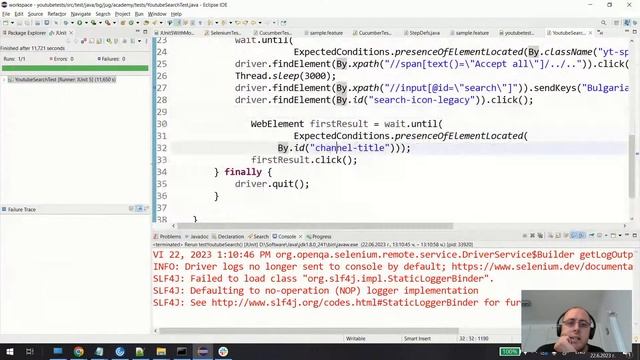
Task: Maximize the JUnit view panel
Action: coord(145,31)
